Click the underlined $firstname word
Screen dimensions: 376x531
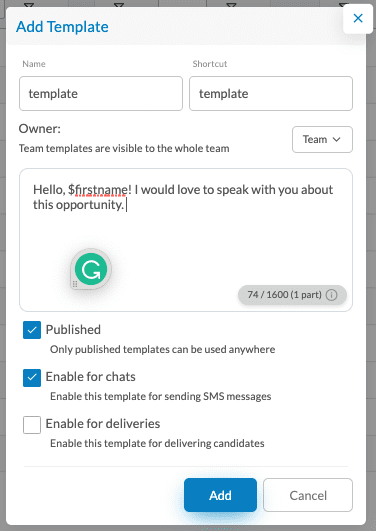(98, 190)
